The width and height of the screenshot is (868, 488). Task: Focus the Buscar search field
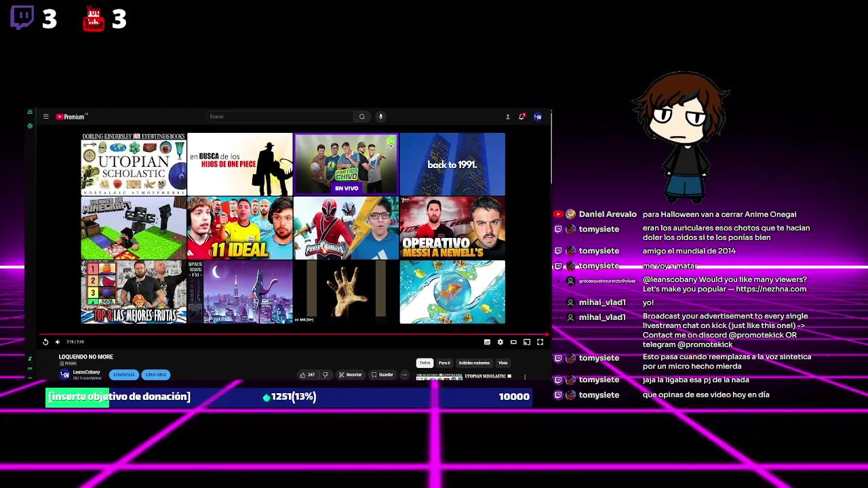click(279, 117)
